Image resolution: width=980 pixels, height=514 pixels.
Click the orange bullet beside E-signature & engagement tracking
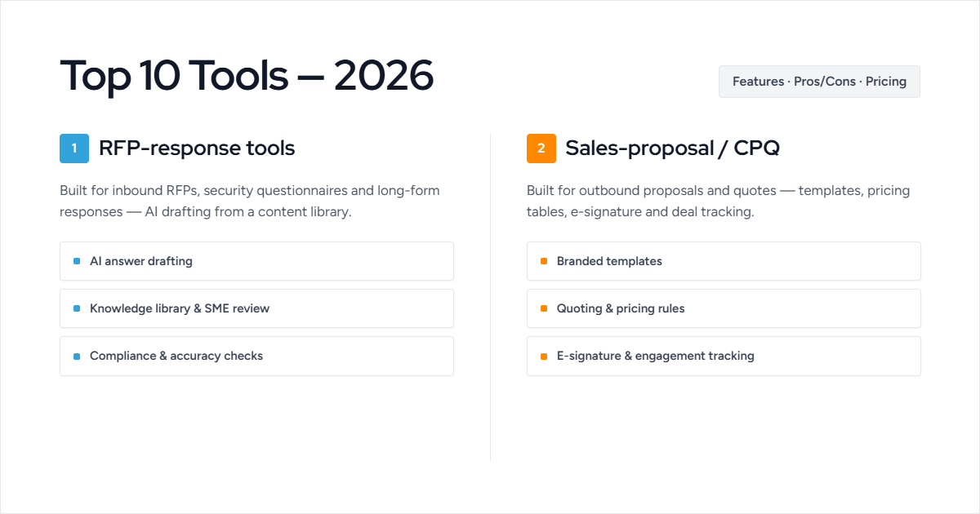[x=544, y=356]
